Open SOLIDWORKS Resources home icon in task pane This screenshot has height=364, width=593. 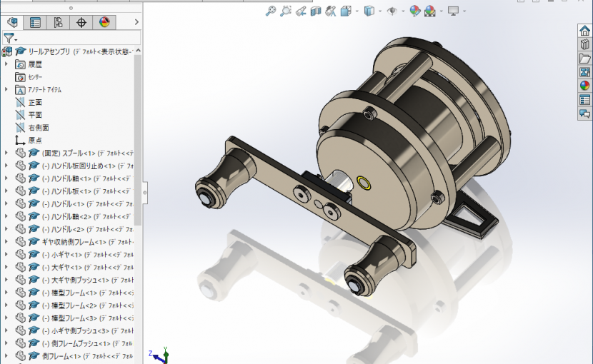point(584,31)
